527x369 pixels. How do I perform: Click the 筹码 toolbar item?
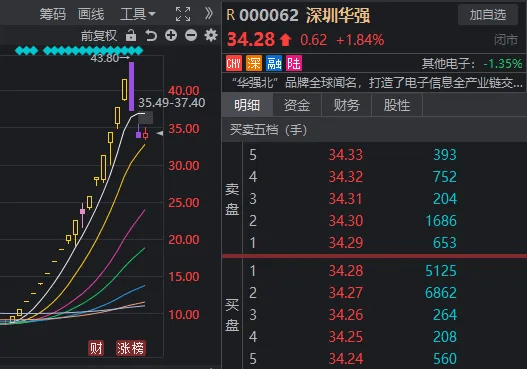pyautogui.click(x=53, y=14)
